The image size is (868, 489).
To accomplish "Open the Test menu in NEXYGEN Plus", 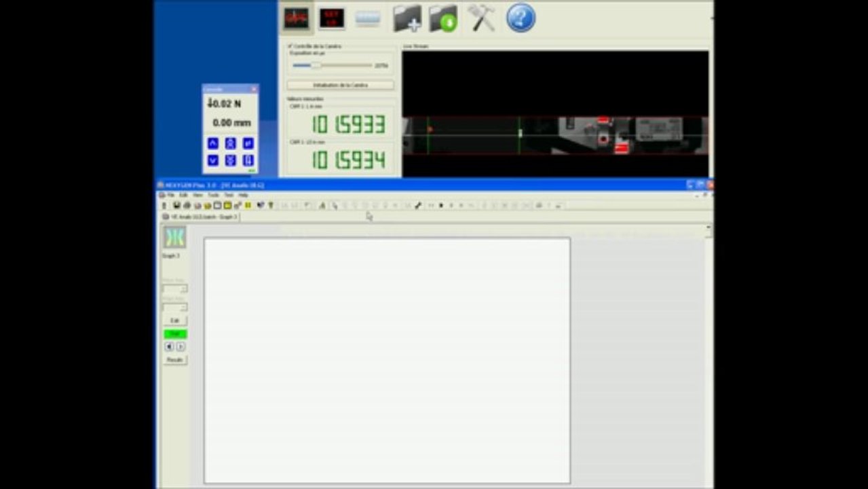I will pyautogui.click(x=229, y=195).
